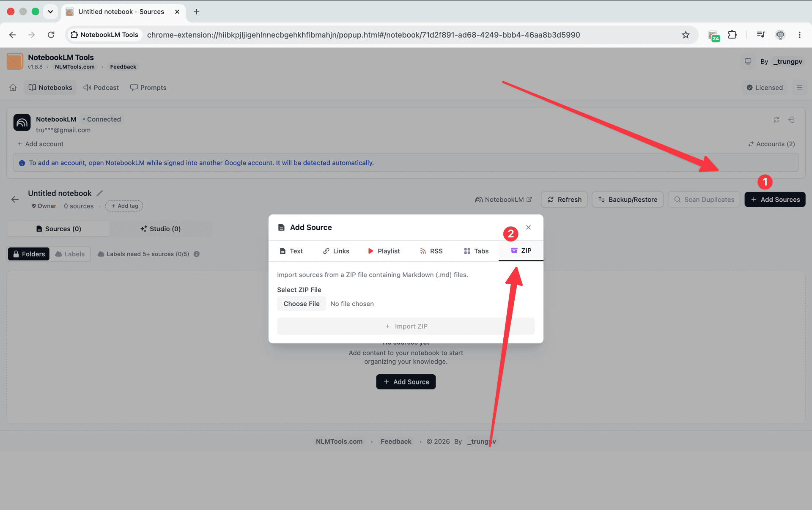Click Choose File to pick a ZIP
This screenshot has height=510, width=812.
click(302, 304)
